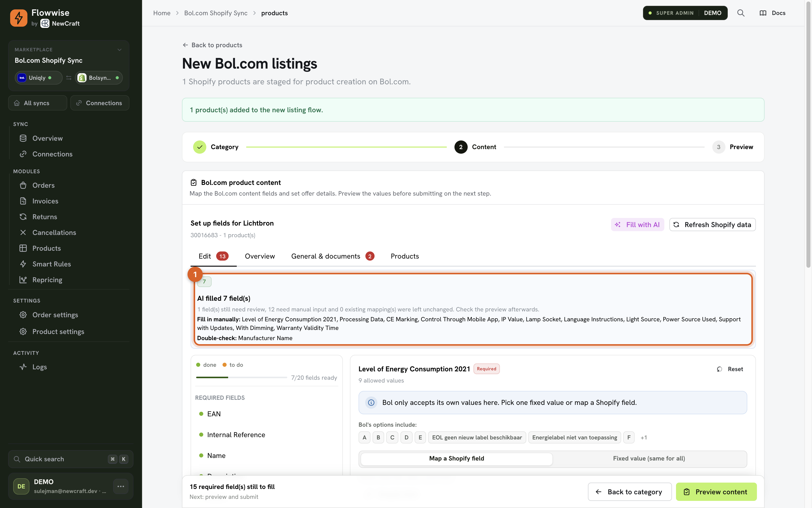Click the page vertical scrollbar
This screenshot has width=812, height=508.
tap(809, 134)
